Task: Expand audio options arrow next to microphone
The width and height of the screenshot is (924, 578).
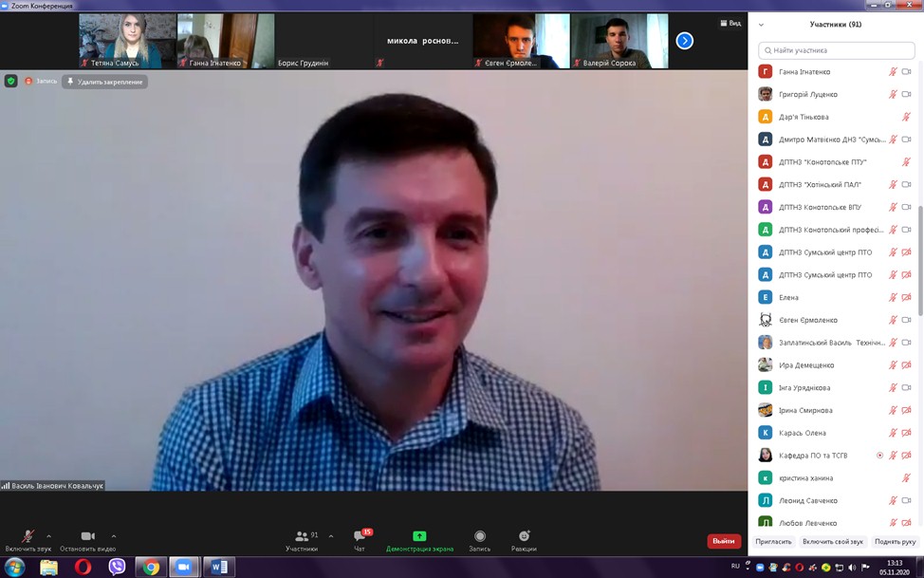Action: pyautogui.click(x=49, y=535)
